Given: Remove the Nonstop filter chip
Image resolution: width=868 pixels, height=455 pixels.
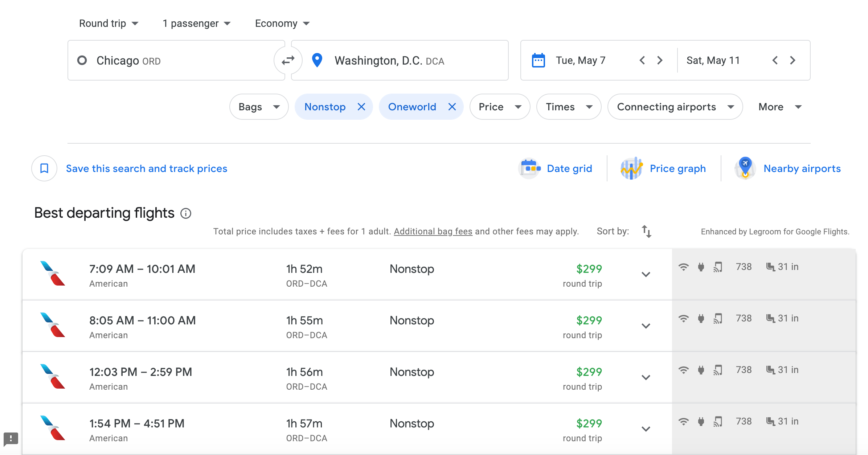Looking at the screenshot, I should click(x=361, y=107).
